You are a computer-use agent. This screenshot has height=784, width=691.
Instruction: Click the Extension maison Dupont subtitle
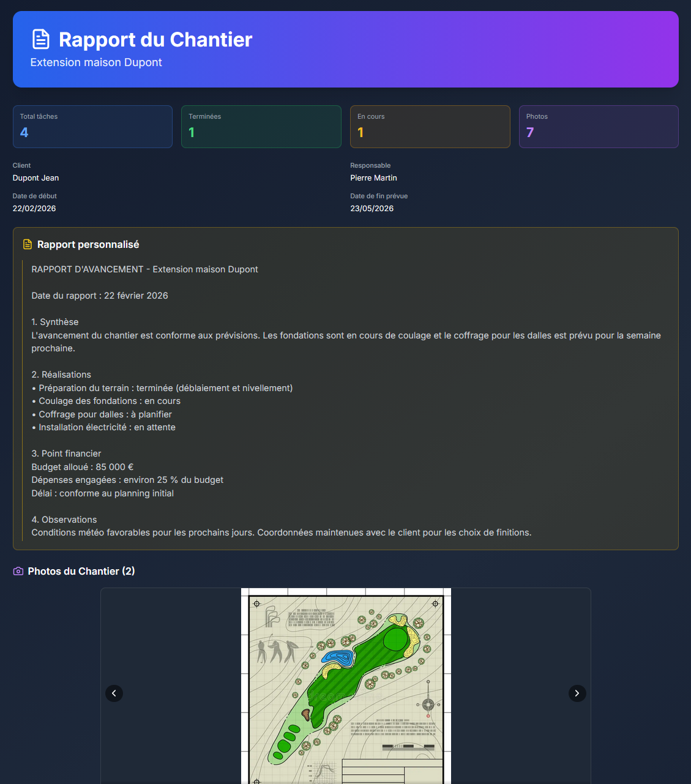click(x=96, y=62)
